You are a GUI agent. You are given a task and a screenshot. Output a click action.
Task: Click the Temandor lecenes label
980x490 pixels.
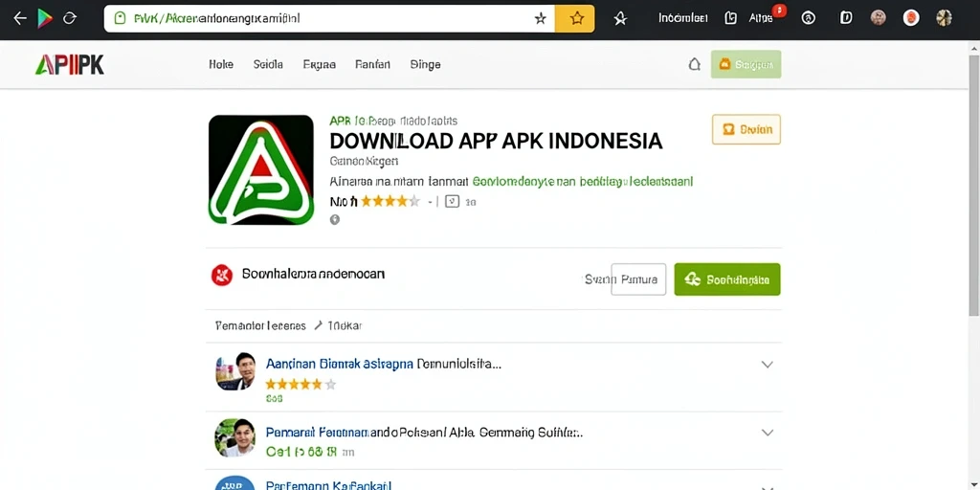click(x=260, y=325)
